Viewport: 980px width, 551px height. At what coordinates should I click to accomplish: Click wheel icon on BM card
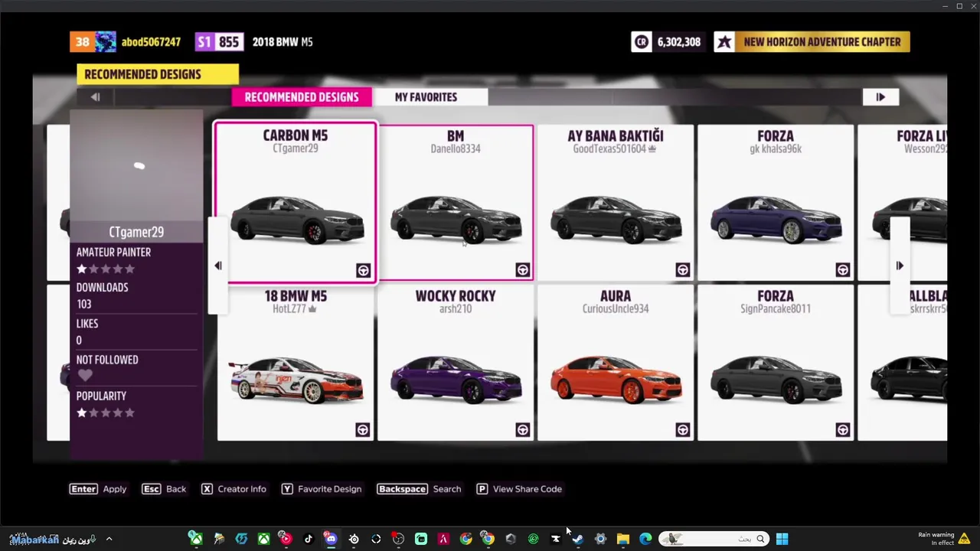(x=523, y=269)
